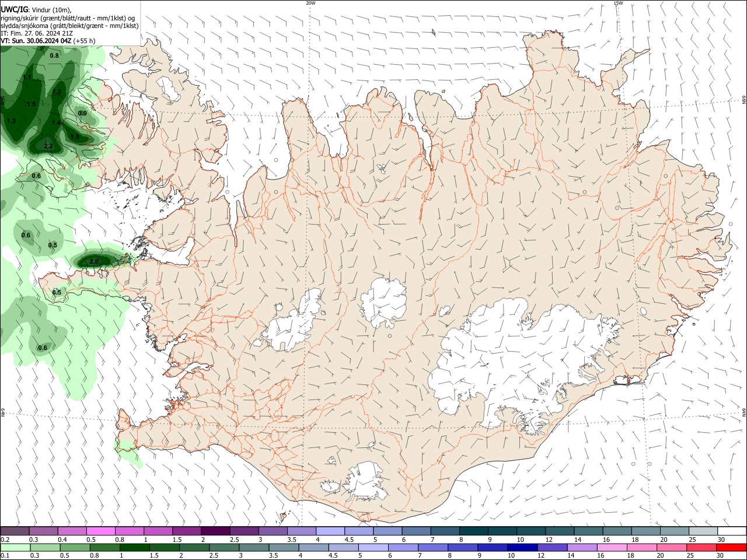Choose the rain legend swatch between 3.5 and 4
This screenshot has height=560, width=747.
pyautogui.click(x=284, y=548)
